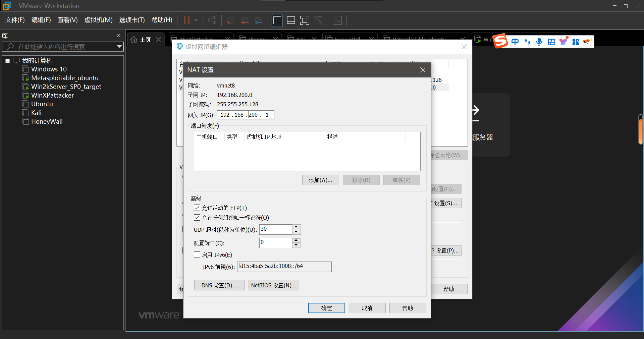Toggle the show library sidebar icon
The image size is (644, 339).
[x=277, y=20]
